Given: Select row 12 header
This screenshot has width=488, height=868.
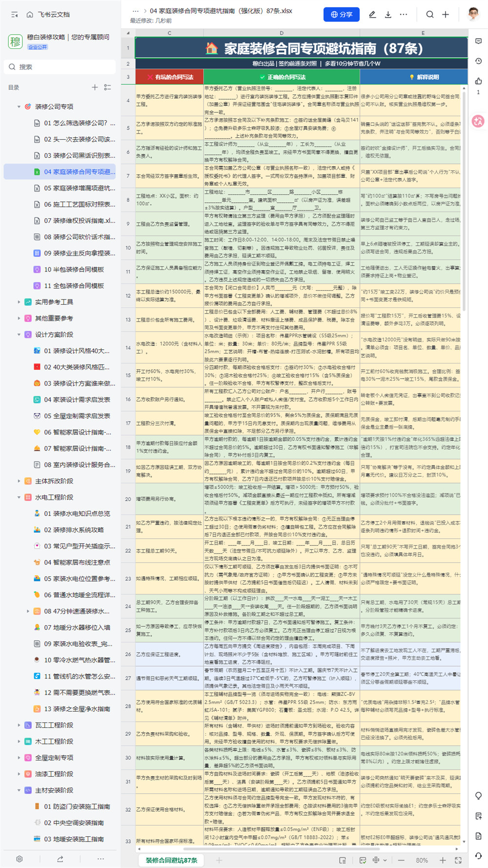Looking at the screenshot, I should click(x=128, y=296).
